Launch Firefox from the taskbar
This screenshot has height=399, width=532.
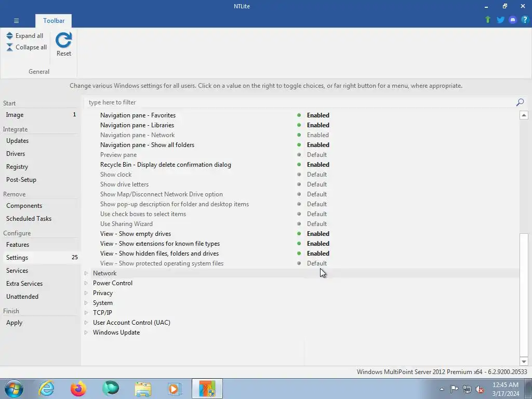pos(78,389)
